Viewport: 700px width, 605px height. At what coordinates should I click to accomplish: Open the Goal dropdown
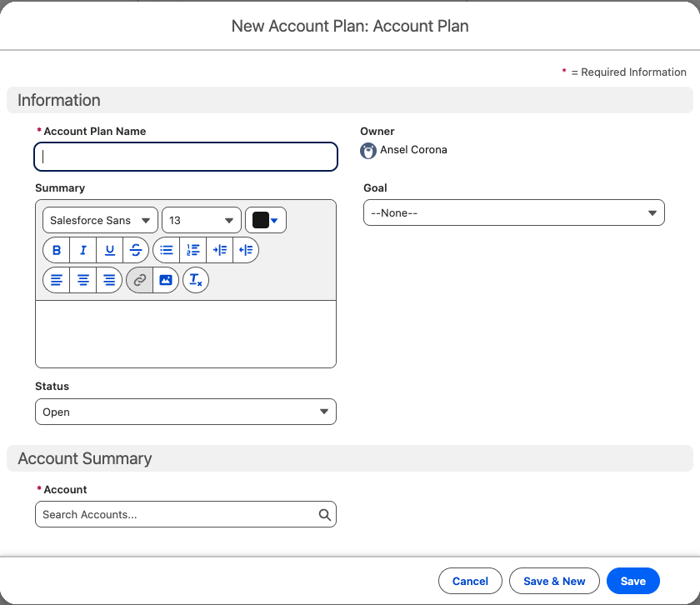coord(514,213)
